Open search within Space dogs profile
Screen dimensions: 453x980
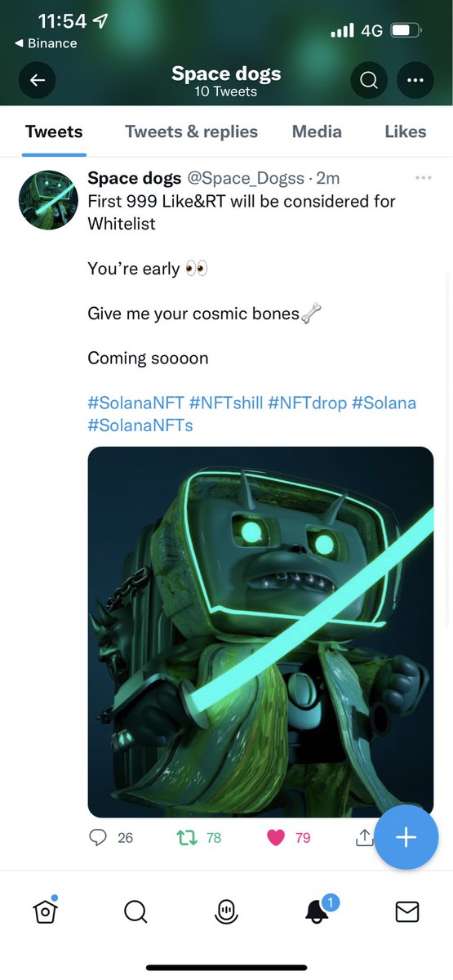369,80
